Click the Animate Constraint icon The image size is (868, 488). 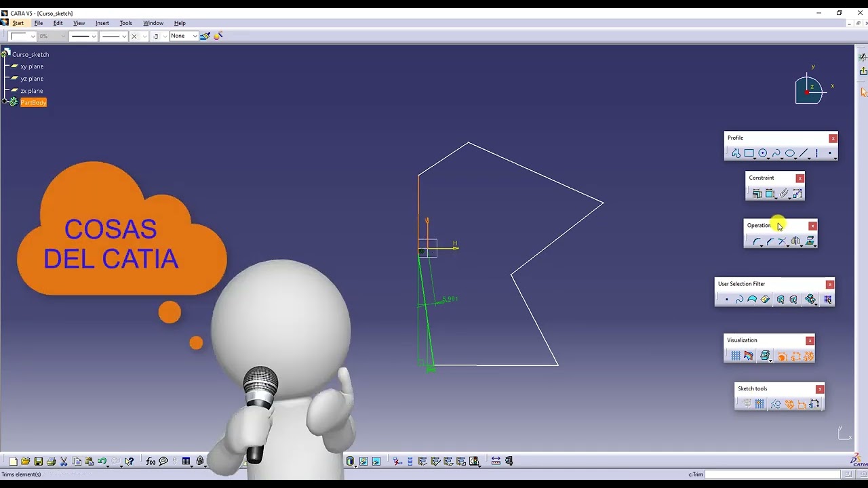pos(797,194)
